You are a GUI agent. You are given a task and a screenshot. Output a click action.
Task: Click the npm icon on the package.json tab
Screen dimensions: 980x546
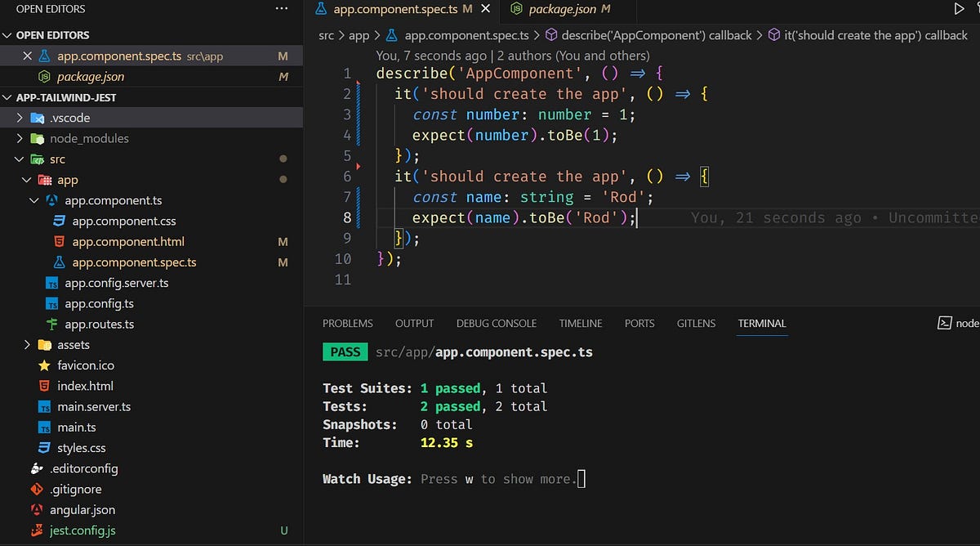pos(515,9)
